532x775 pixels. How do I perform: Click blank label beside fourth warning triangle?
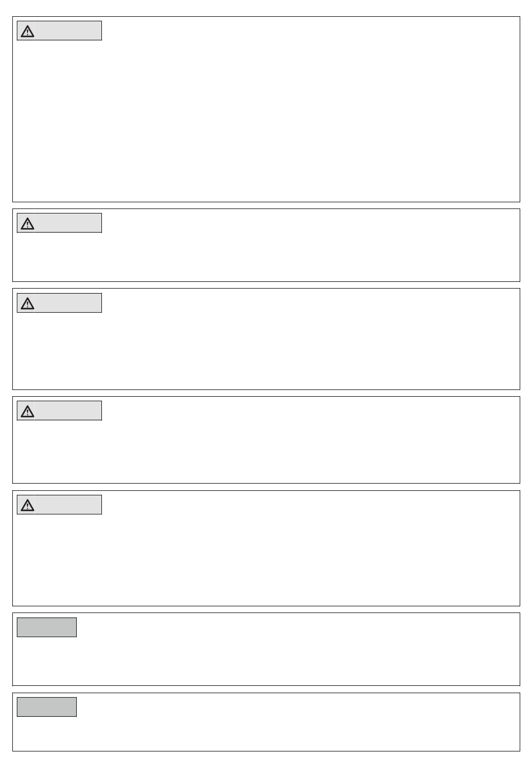click(x=68, y=411)
